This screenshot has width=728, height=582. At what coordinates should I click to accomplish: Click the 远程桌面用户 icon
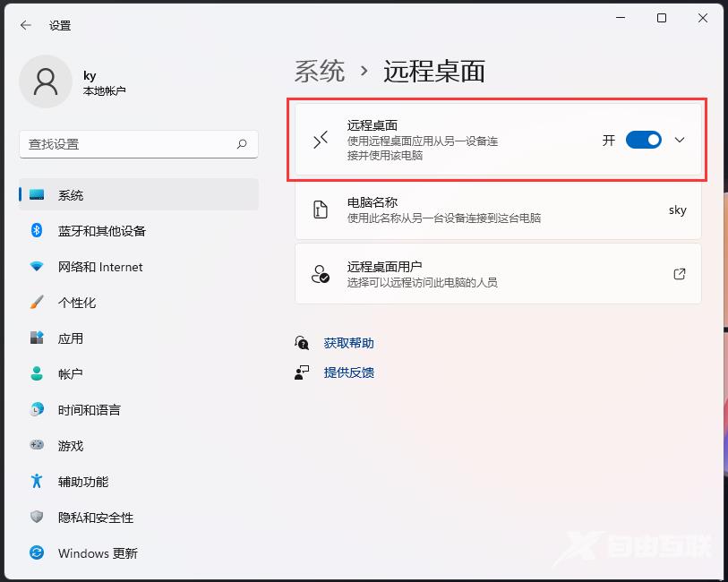point(320,271)
